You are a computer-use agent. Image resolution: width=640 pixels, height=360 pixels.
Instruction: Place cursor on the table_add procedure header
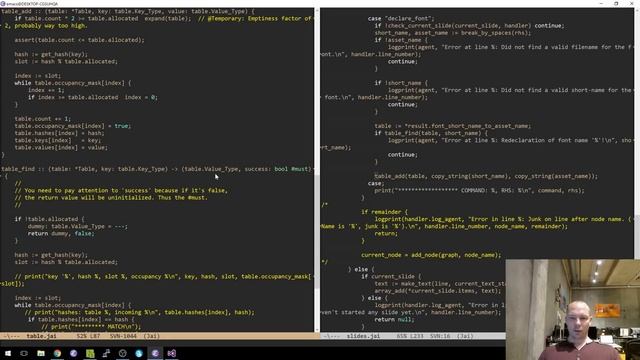[127, 11]
